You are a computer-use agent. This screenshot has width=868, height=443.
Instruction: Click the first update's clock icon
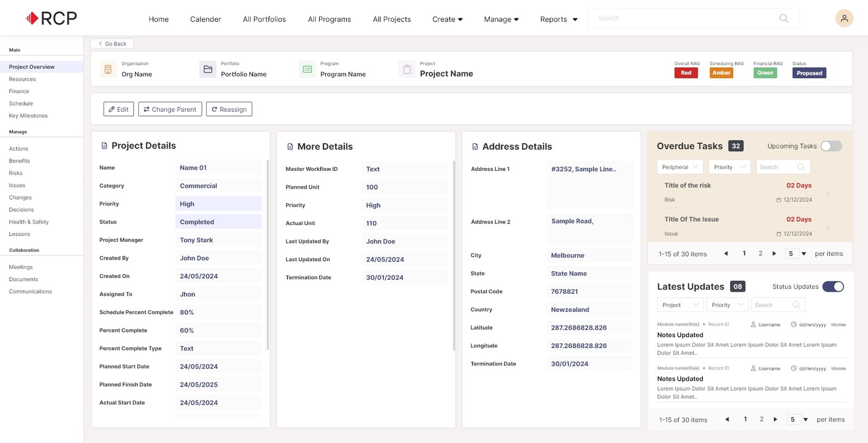(794, 324)
